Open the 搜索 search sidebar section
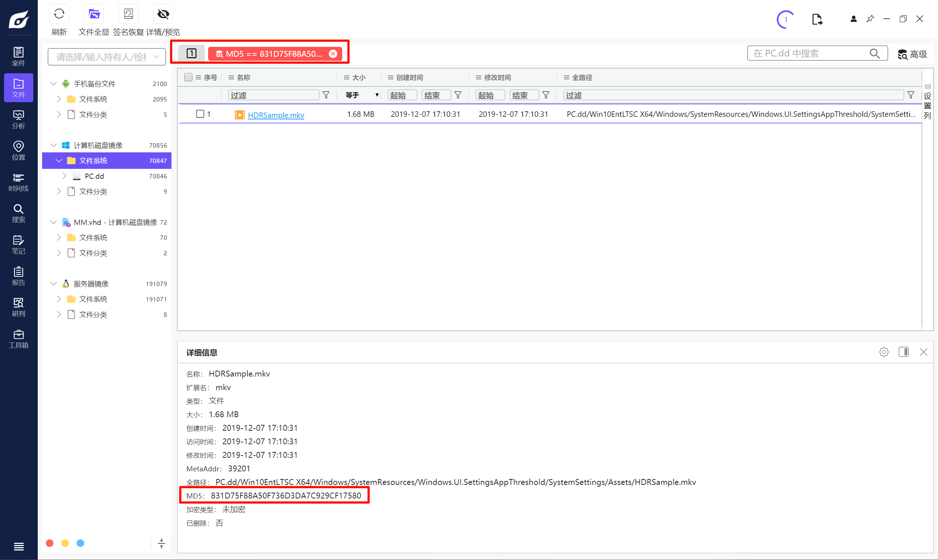938x560 pixels. [x=18, y=213]
